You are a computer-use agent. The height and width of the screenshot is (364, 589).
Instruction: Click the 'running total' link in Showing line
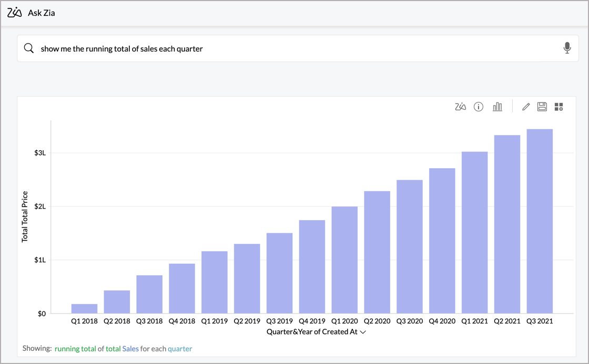[x=75, y=349]
